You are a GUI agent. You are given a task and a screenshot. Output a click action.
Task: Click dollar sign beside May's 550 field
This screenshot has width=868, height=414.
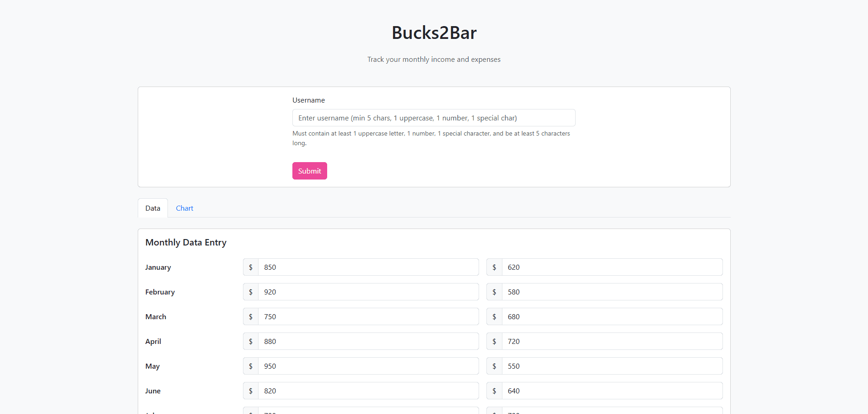(494, 366)
